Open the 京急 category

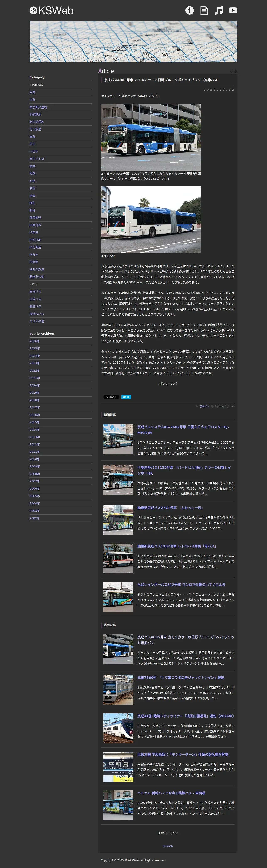pos(32,100)
